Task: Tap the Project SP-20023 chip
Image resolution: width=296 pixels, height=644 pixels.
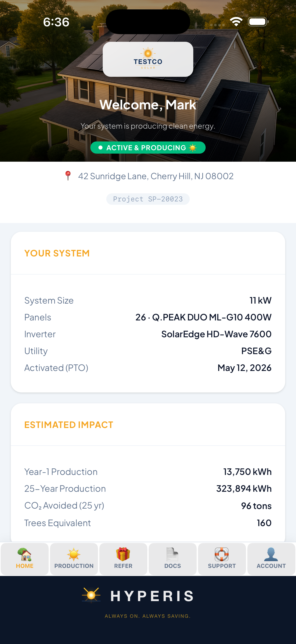Action: [148, 199]
